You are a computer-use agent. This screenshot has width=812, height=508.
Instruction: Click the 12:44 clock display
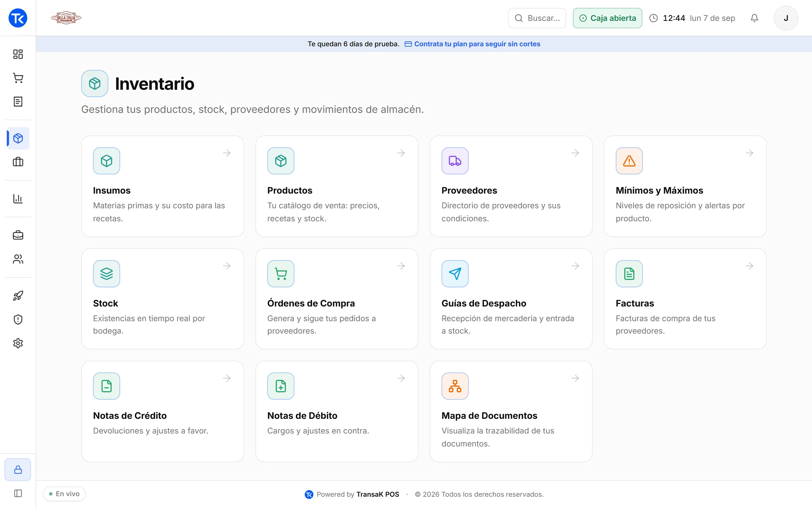click(674, 18)
